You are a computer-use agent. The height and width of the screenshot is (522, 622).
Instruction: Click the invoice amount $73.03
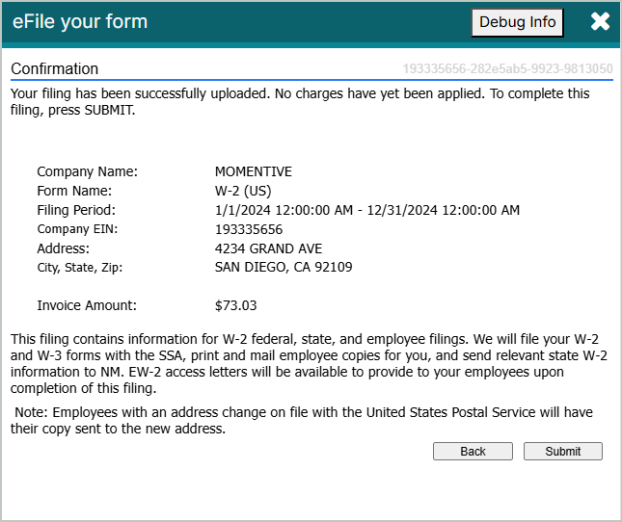236,306
